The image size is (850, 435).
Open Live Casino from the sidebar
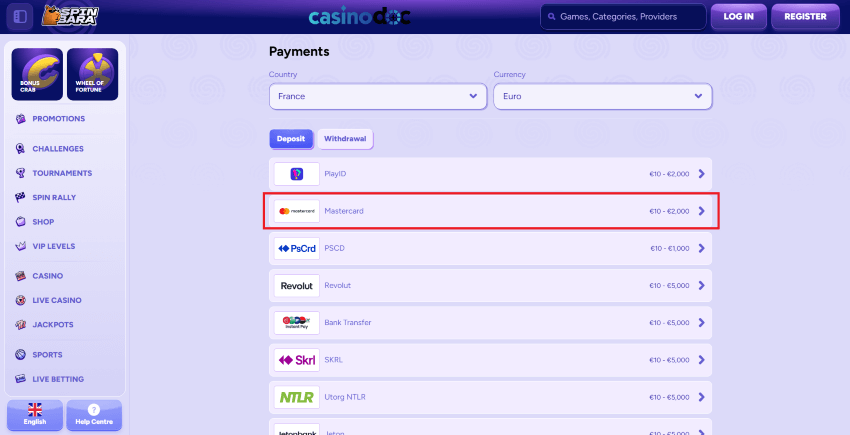[57, 300]
